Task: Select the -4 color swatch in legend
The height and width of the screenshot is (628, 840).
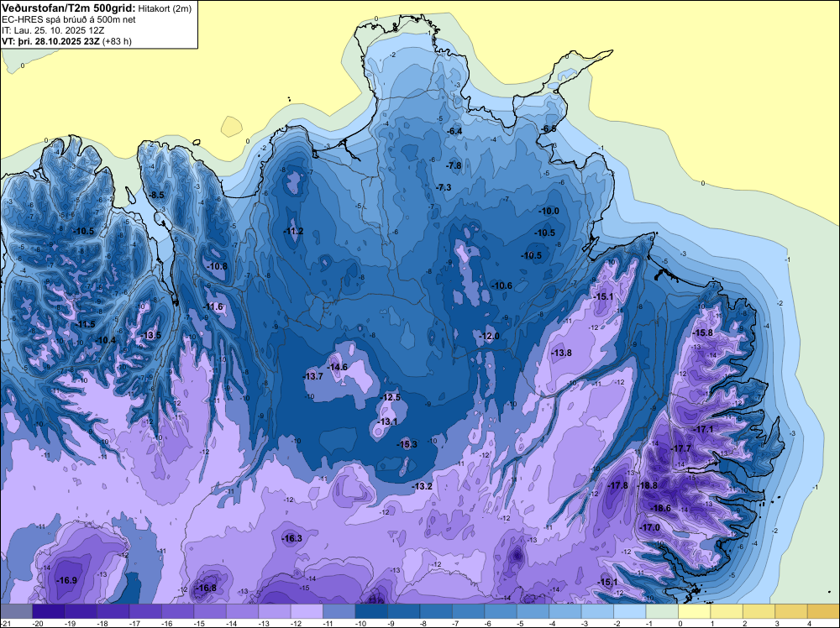Action: click(x=565, y=611)
